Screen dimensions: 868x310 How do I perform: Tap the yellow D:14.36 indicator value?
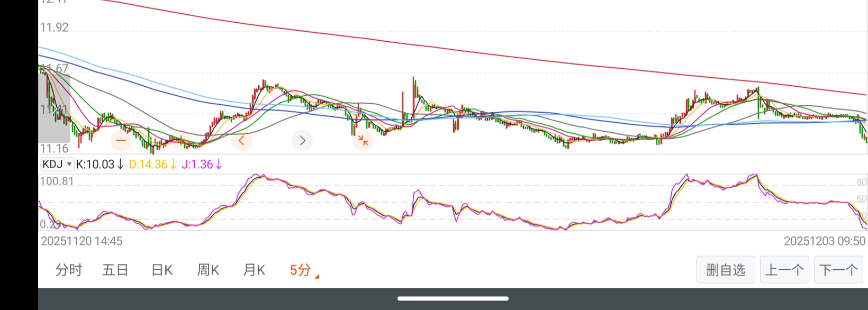[x=152, y=165]
